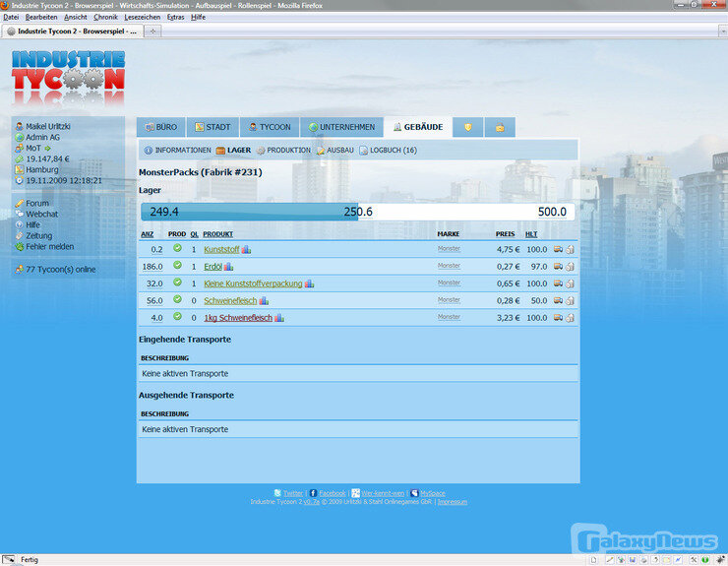
Task: Toggle production checkmark for Kleine Kunststoffverpackung
Action: click(x=177, y=283)
